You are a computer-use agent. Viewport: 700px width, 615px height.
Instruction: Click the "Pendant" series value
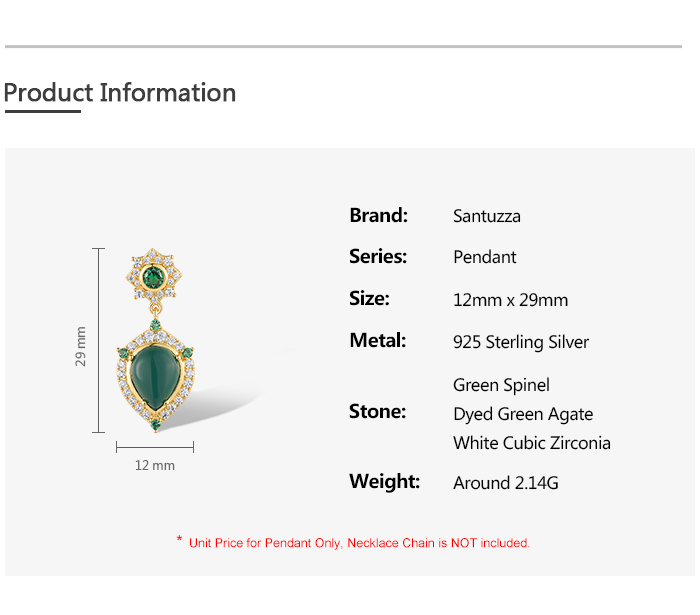pyautogui.click(x=484, y=257)
